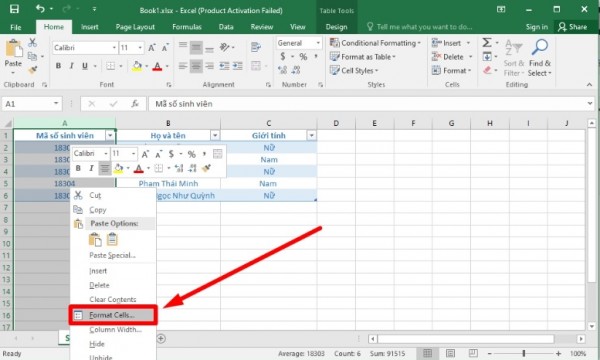Image resolution: width=600 pixels, height=360 pixels.
Task: Switch to the Insert ribbon tab
Action: click(90, 27)
